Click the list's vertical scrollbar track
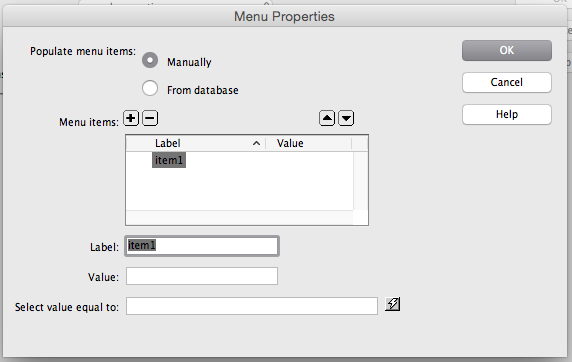 click(x=360, y=181)
